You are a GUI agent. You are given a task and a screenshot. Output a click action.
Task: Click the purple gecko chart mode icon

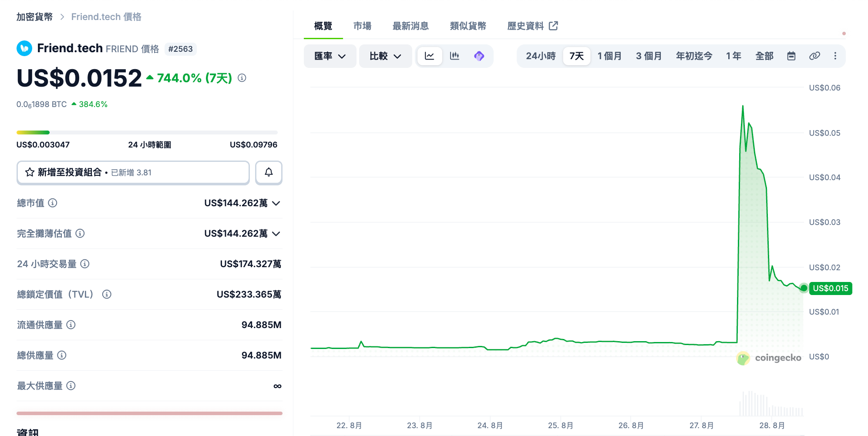coord(479,56)
